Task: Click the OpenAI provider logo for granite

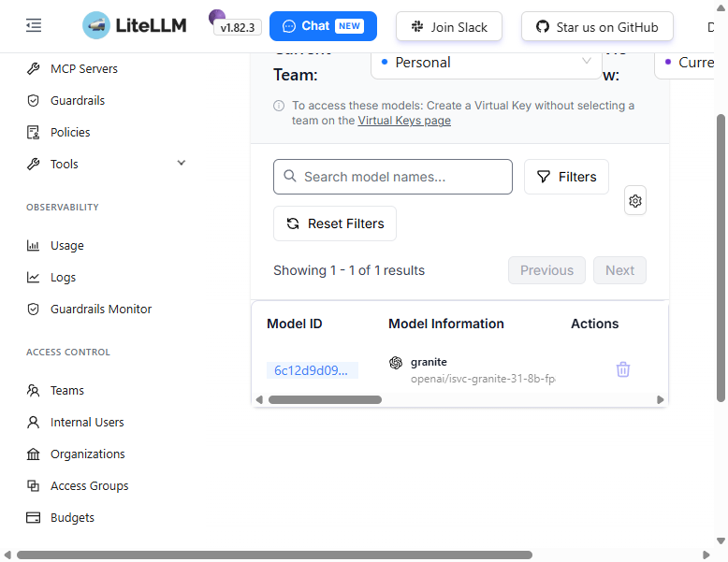Action: click(x=396, y=363)
